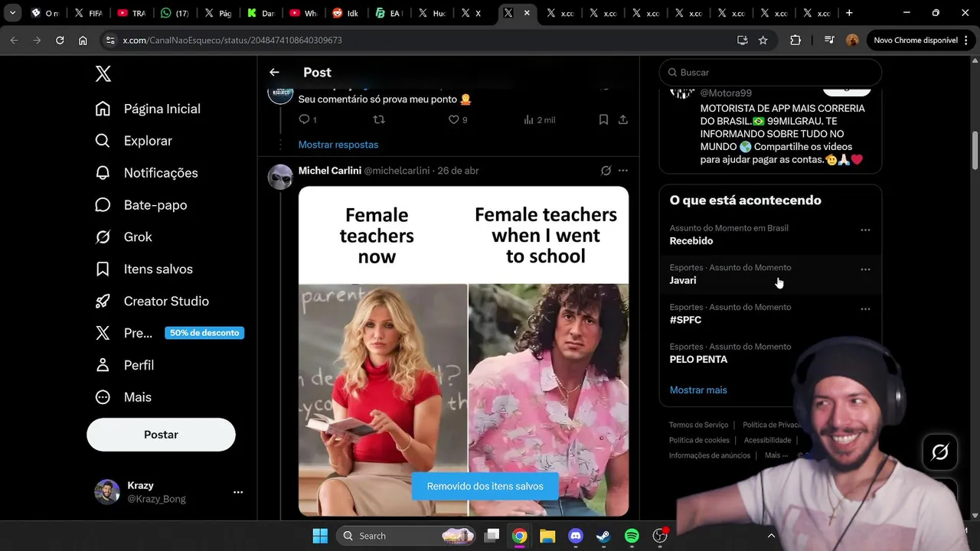
Task: Expand the footer Mais options
Action: point(776,455)
